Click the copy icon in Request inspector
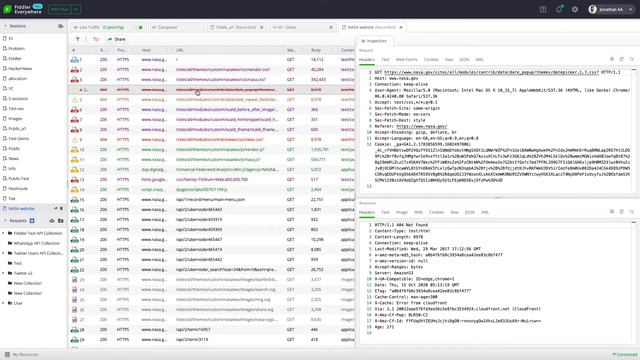This screenshot has width=640, height=360. click(622, 59)
